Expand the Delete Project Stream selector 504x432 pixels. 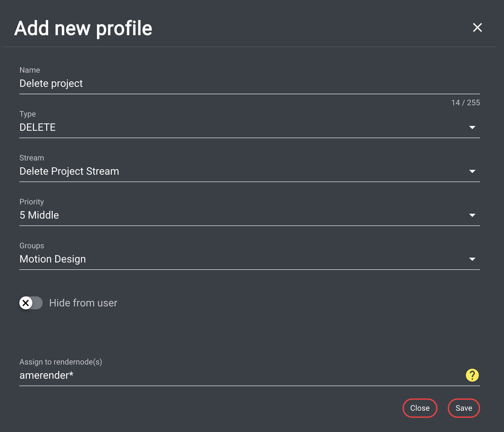[x=226, y=171]
